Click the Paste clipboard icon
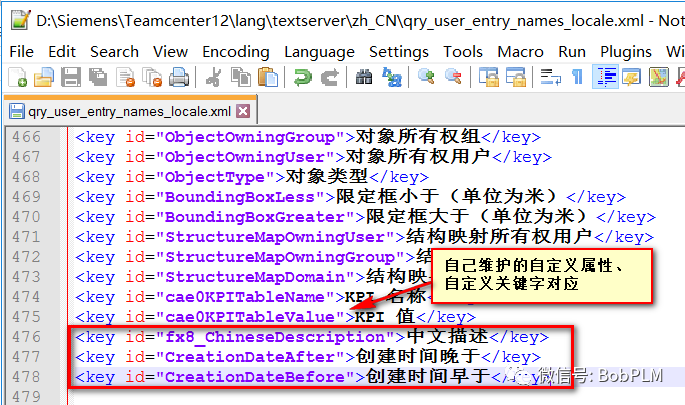 tap(268, 77)
